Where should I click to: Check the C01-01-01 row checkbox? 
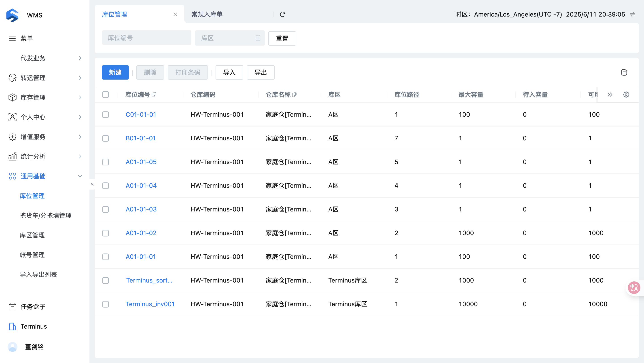pos(106,115)
